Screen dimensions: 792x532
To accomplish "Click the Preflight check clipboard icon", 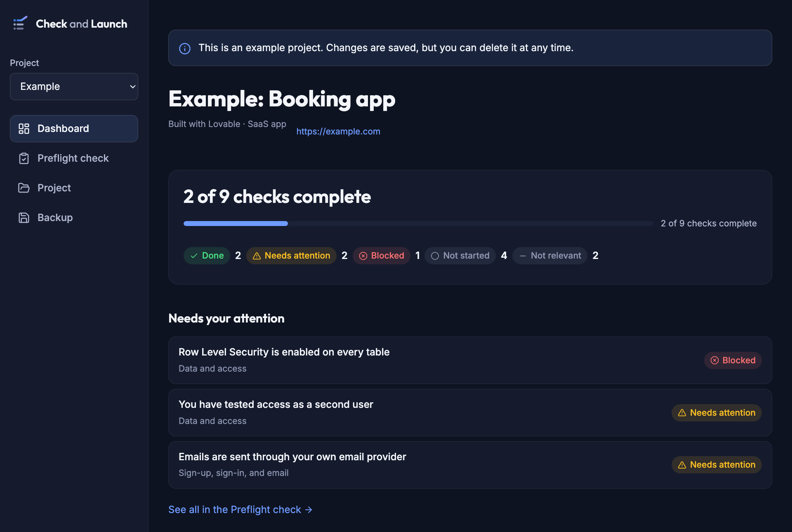I will coord(24,158).
